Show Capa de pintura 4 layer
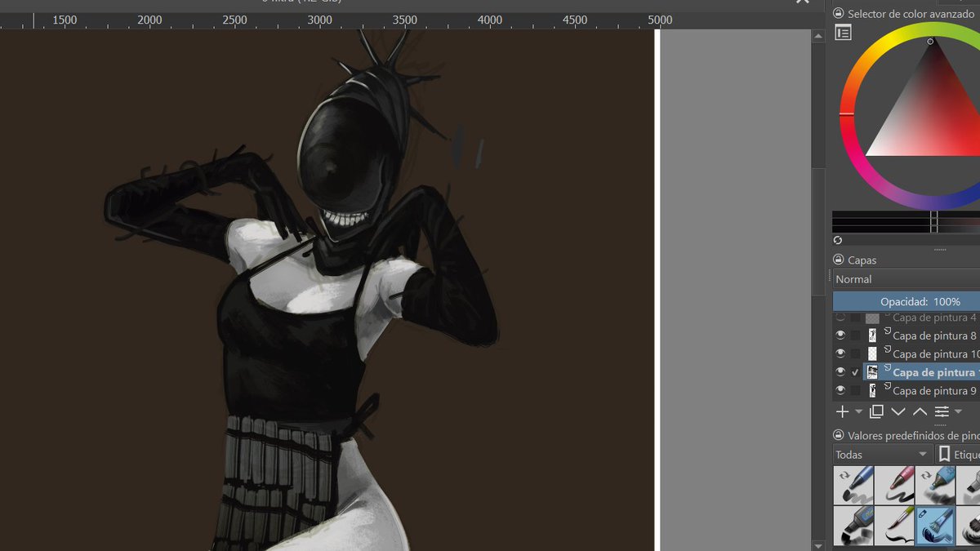The image size is (980, 551). pyautogui.click(x=840, y=315)
